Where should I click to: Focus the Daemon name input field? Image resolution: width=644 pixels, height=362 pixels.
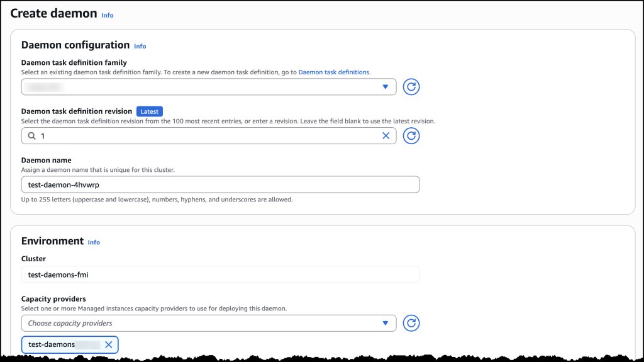(x=220, y=184)
